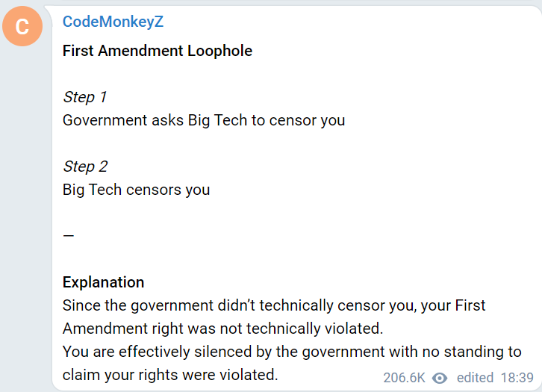Open the CodeMonkeyZ channel name link
The image size is (542, 392).
pyautogui.click(x=113, y=22)
